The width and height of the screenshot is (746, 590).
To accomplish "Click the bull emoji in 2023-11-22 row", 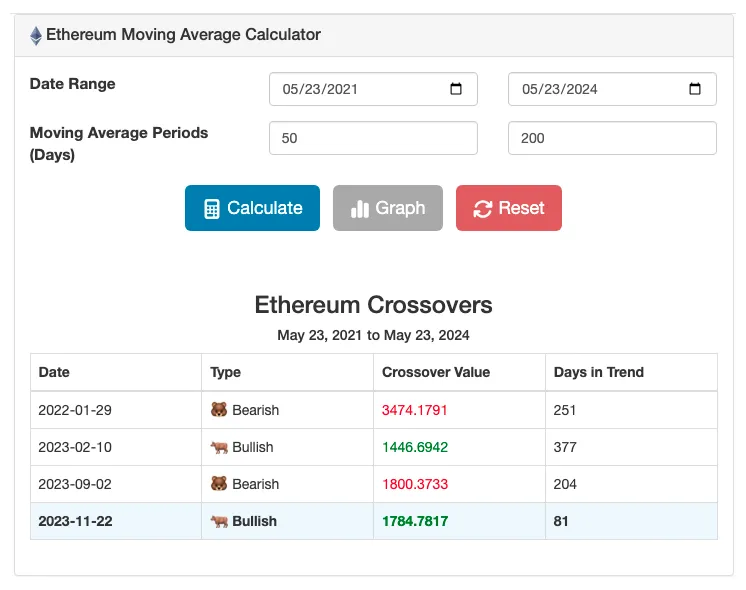I will click(x=219, y=521).
